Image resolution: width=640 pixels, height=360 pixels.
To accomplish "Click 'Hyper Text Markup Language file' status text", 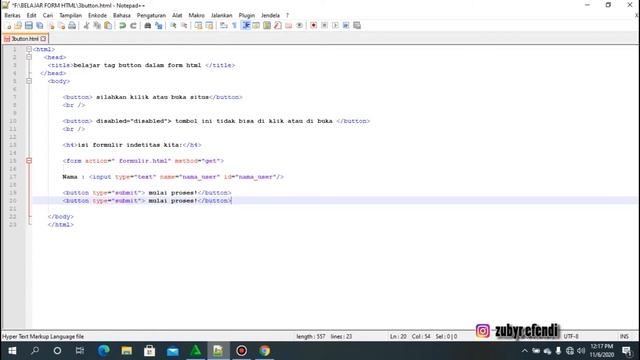I will tap(43, 337).
